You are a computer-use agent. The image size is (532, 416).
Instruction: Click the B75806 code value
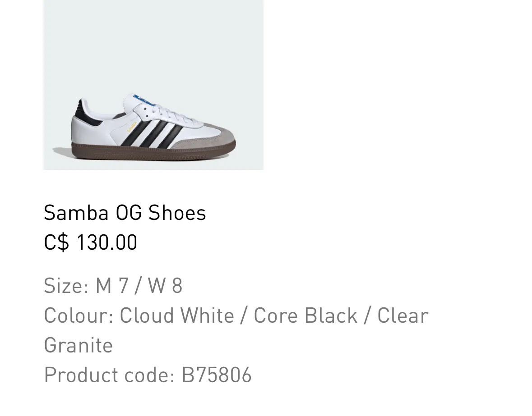click(x=217, y=375)
